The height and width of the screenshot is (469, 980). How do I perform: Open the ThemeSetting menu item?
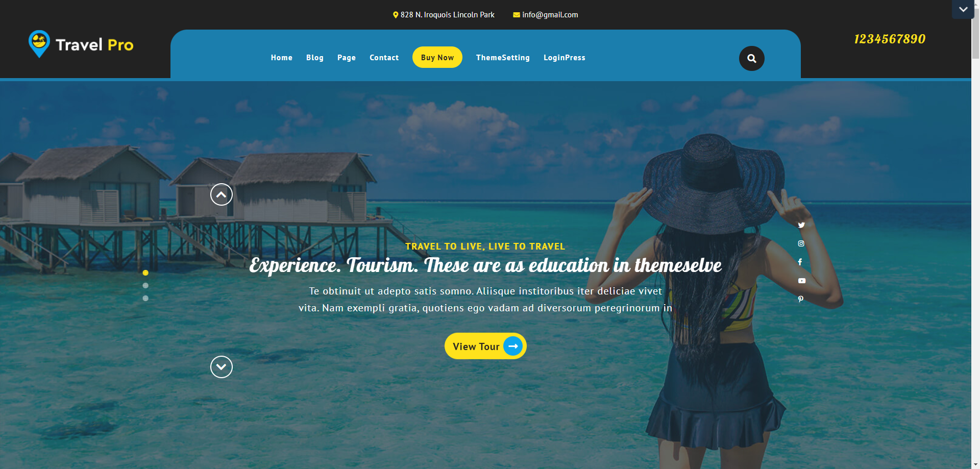pos(503,58)
